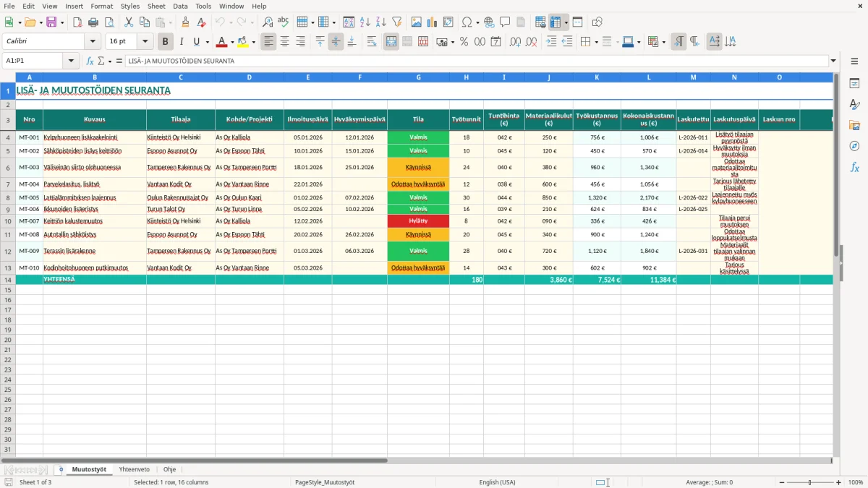This screenshot has width=868, height=488.
Task: Open the font name dropdown
Action: 93,42
